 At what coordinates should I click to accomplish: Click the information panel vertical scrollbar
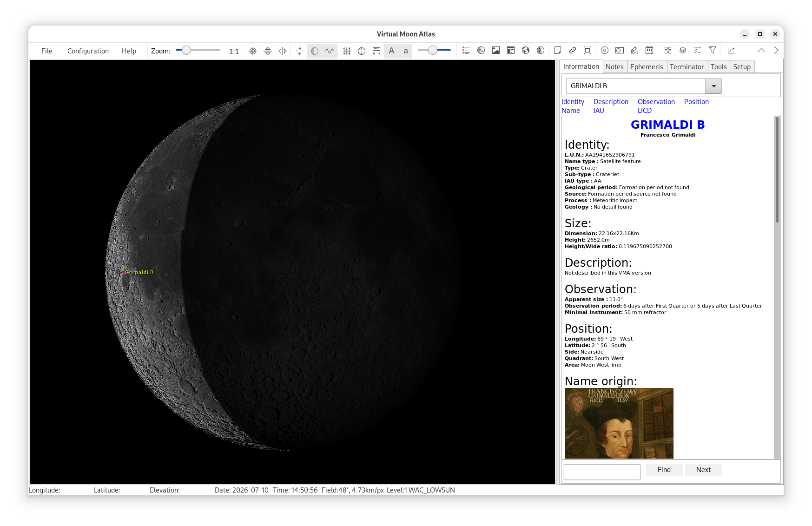coord(777,287)
